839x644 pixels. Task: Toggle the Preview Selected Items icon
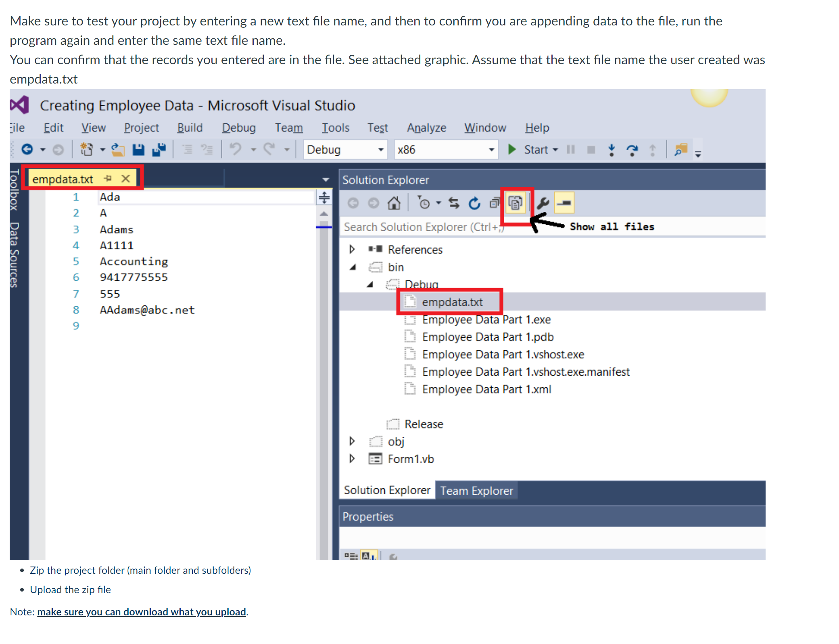(x=564, y=203)
